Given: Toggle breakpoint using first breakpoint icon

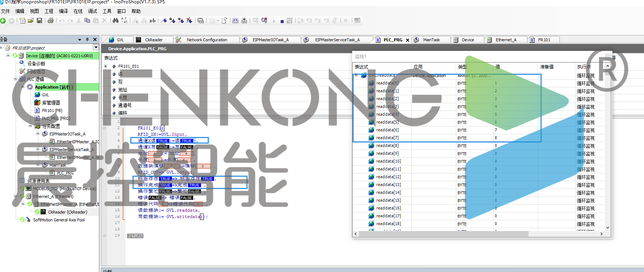Looking at the screenshot, I should tap(164, 20).
